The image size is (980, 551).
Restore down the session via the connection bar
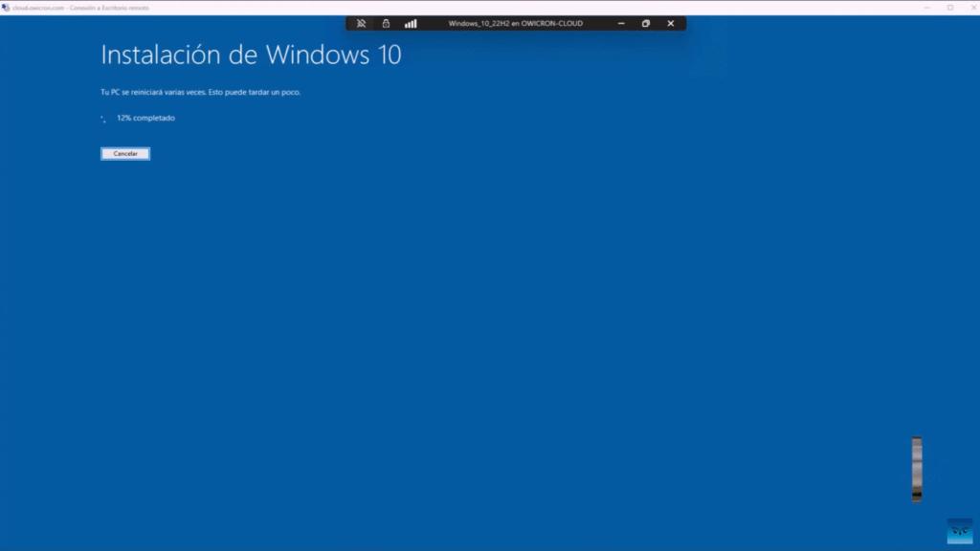(x=646, y=23)
